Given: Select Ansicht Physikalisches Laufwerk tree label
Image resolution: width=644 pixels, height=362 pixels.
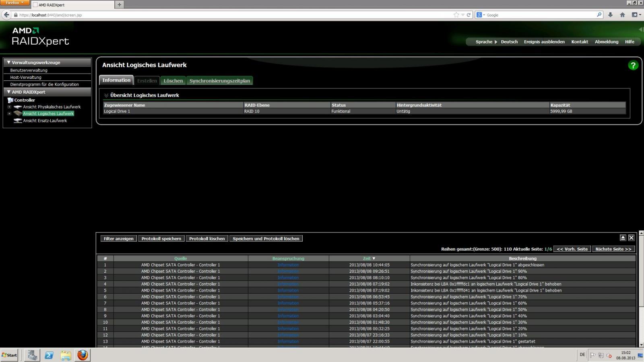Looking at the screenshot, I should 52,107.
